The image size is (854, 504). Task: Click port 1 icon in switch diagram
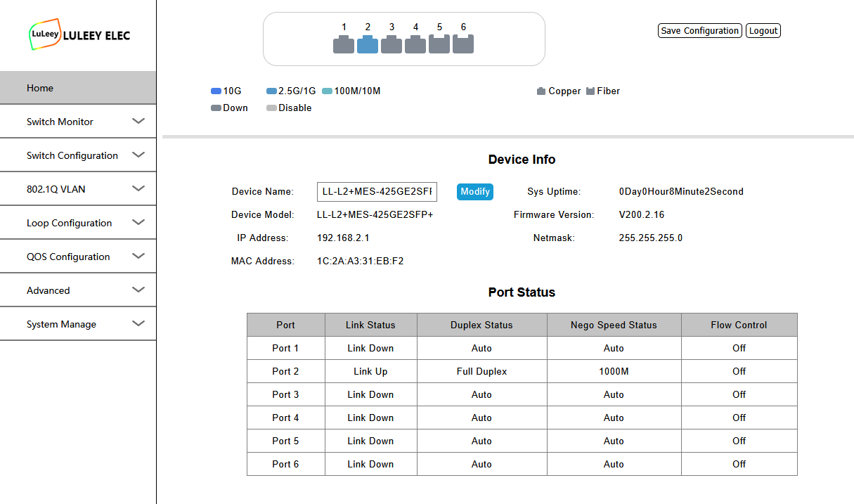(344, 45)
